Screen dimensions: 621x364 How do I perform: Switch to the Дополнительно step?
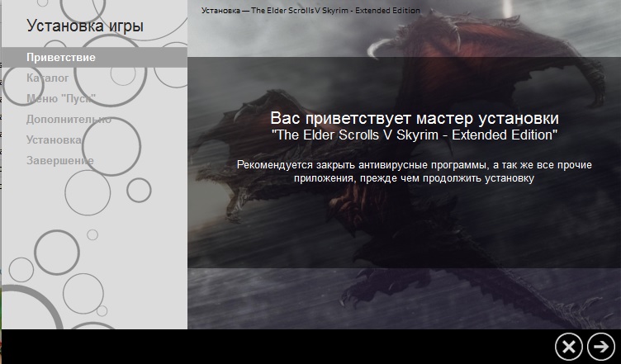point(69,120)
